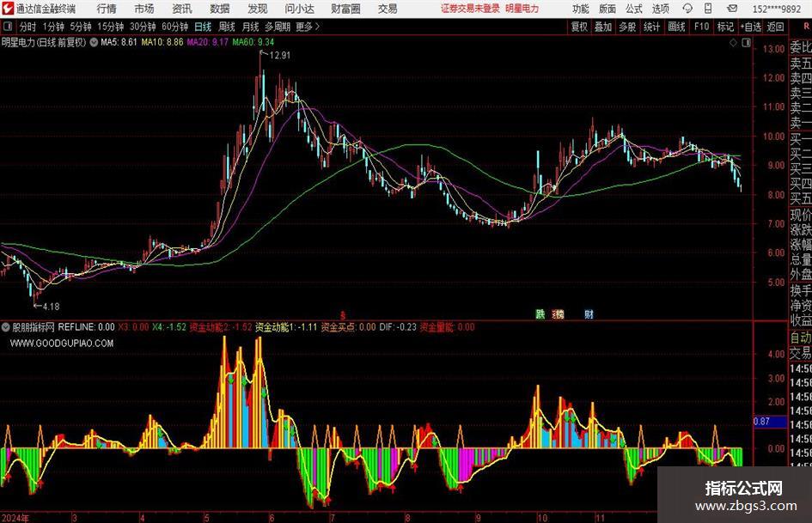Open the 数据 menu

[x=220, y=9]
